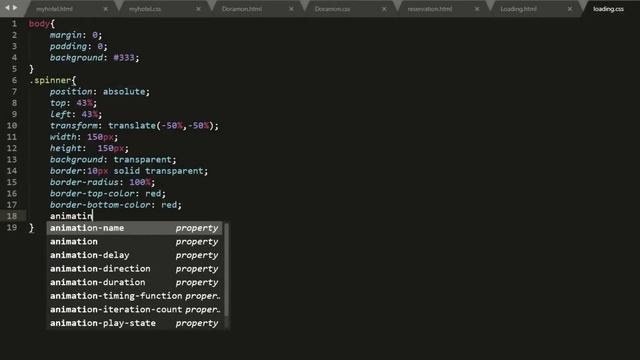Click the typed 'animatin' text on line 18
The height and width of the screenshot is (360, 640).
71,216
